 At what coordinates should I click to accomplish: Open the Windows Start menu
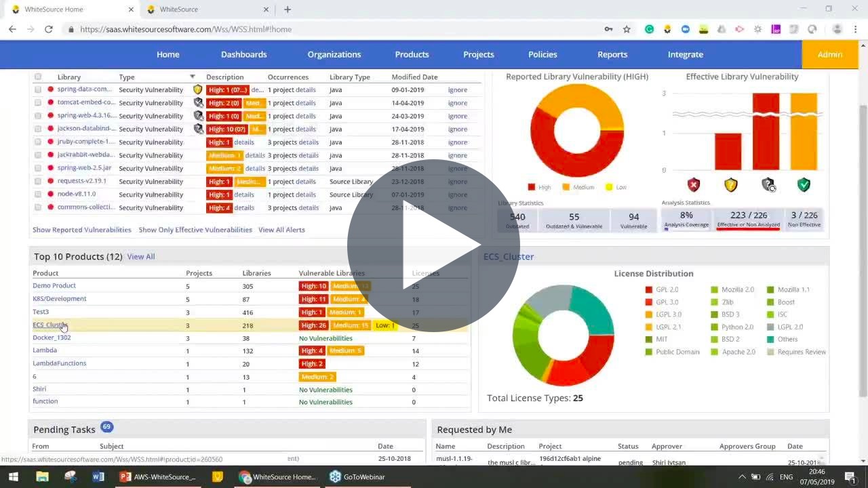point(13,476)
